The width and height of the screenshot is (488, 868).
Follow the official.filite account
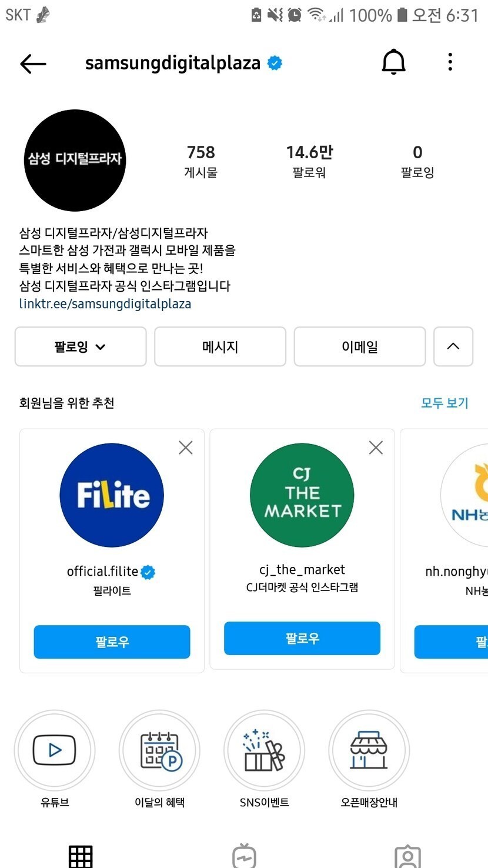click(x=112, y=642)
